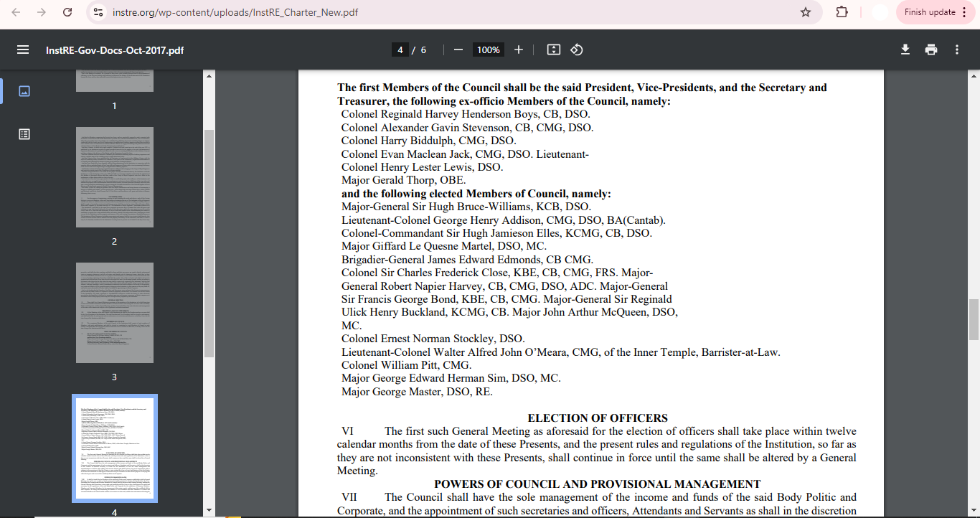Select the page 3 thumbnail

[x=115, y=313]
